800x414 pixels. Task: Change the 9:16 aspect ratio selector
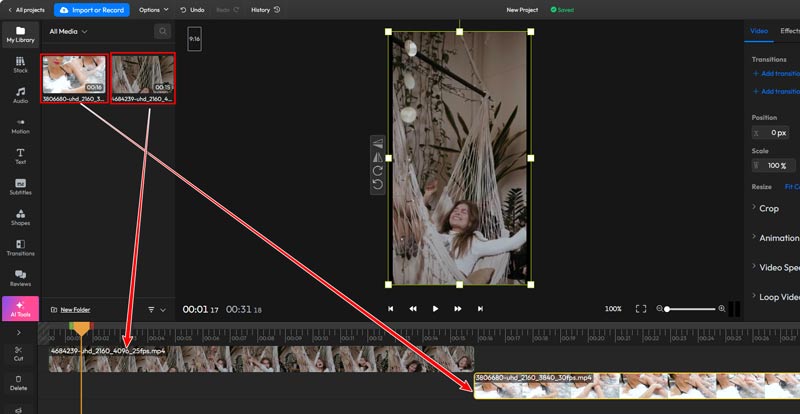(x=194, y=39)
